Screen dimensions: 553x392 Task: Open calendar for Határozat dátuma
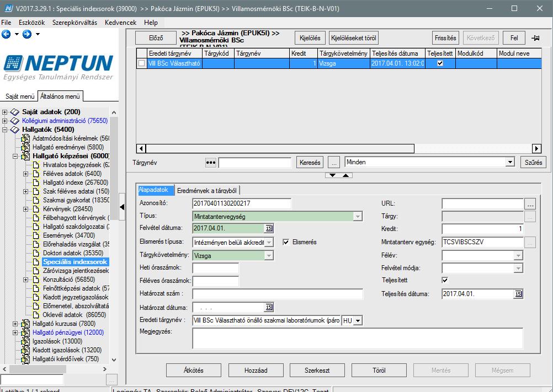click(269, 308)
